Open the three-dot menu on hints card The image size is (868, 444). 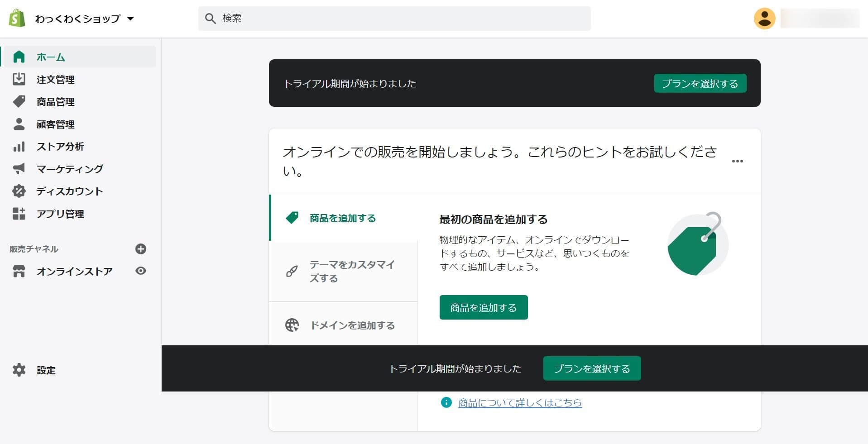pyautogui.click(x=737, y=161)
